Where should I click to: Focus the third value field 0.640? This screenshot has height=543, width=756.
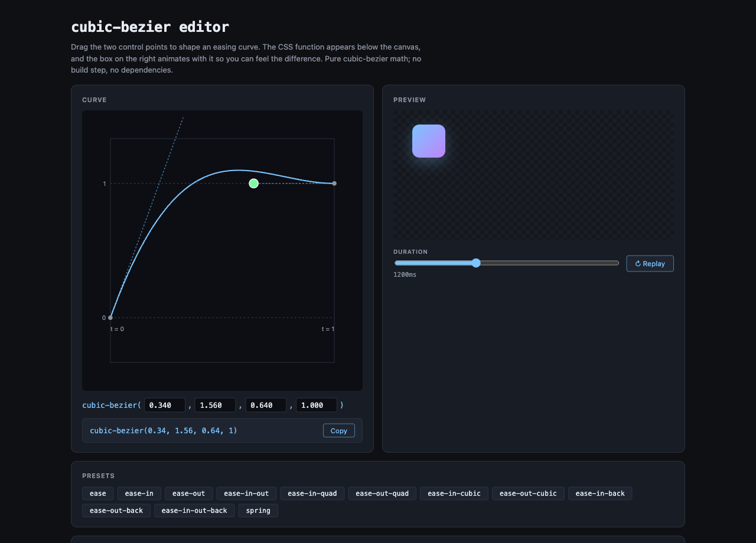(266, 405)
